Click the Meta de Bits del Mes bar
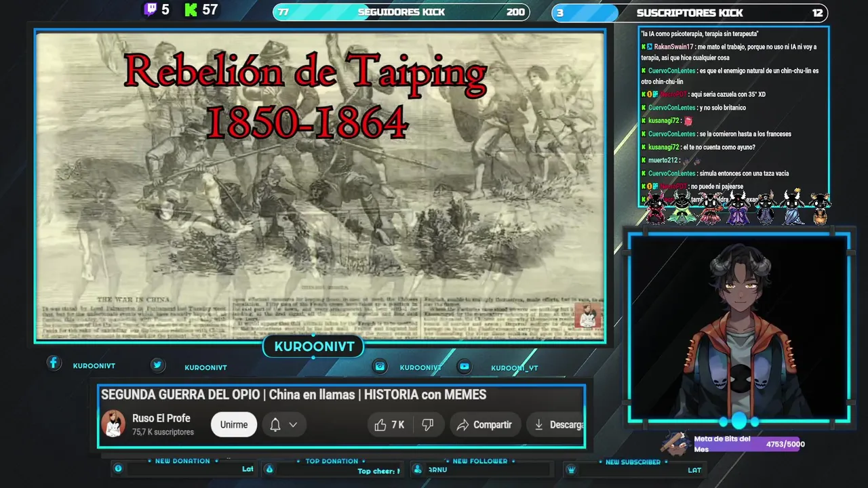This screenshot has height=488, width=868. click(x=746, y=444)
